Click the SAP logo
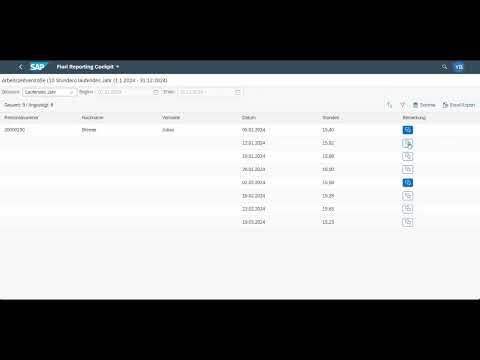Image resolution: width=480 pixels, height=360 pixels. 38,67
